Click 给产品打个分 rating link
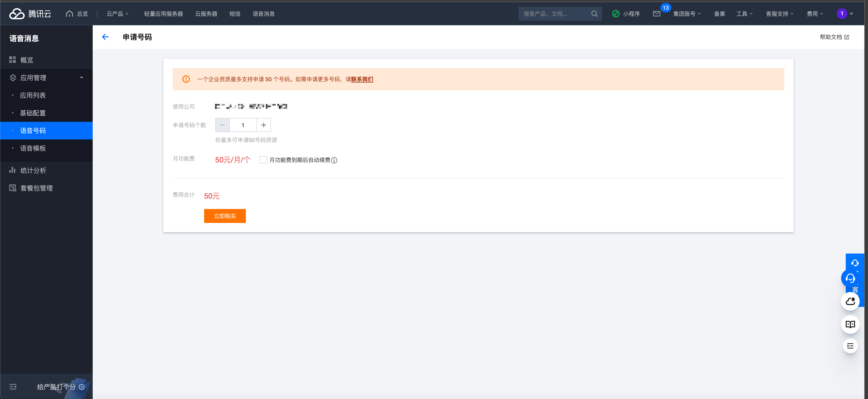The image size is (868, 399). [x=61, y=387]
